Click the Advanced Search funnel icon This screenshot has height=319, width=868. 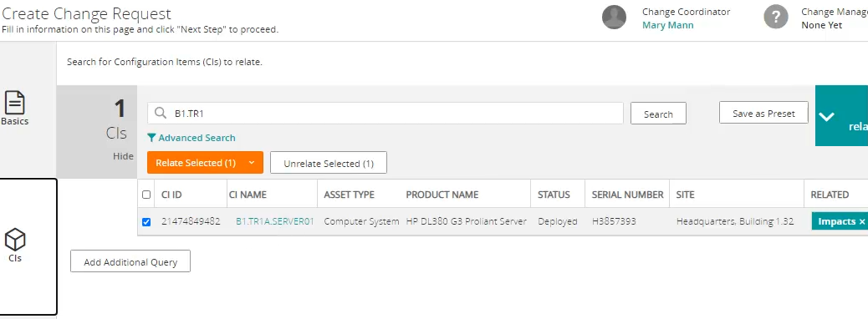tap(151, 138)
